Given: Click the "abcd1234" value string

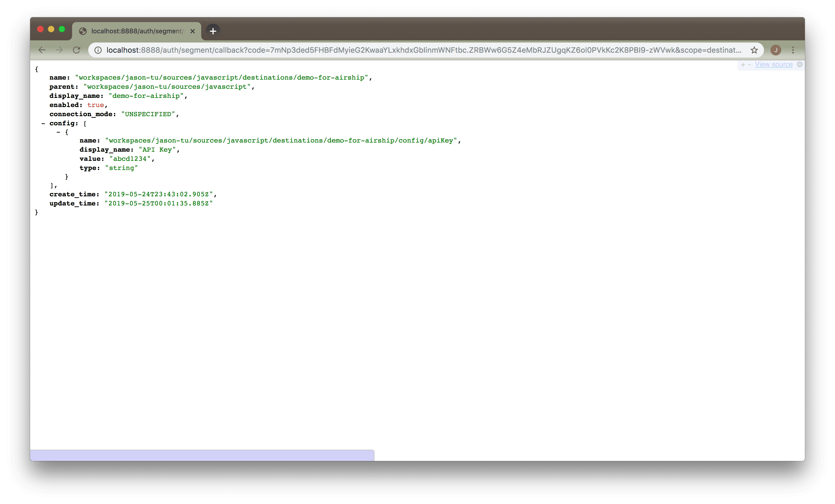Looking at the screenshot, I should [130, 159].
